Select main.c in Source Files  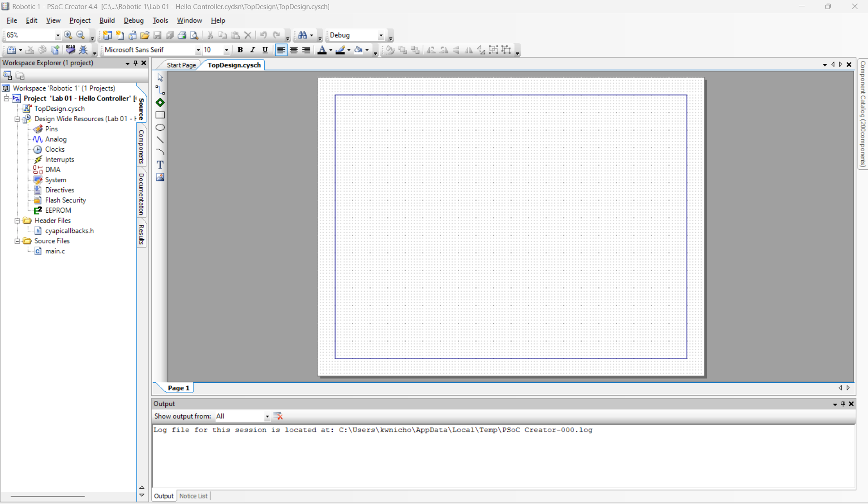55,251
